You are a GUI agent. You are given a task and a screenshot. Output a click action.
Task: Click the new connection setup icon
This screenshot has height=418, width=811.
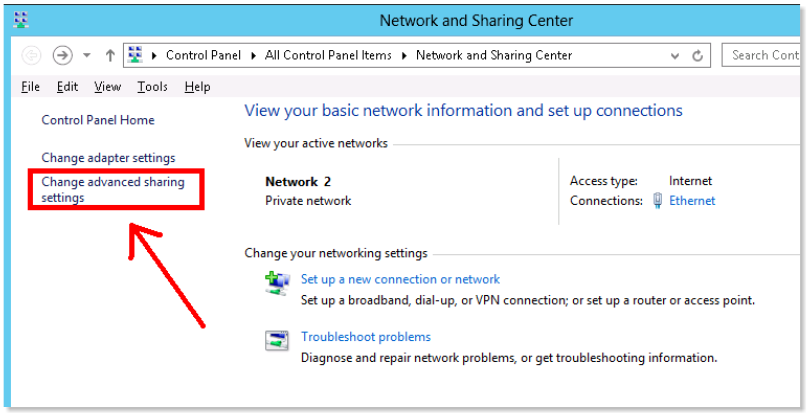(277, 283)
